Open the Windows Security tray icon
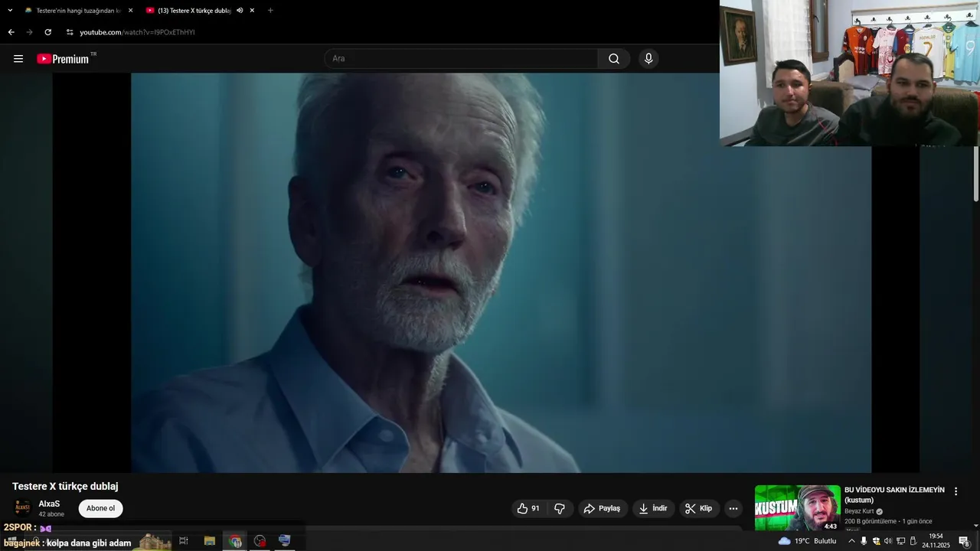The image size is (980, 551). tap(876, 541)
